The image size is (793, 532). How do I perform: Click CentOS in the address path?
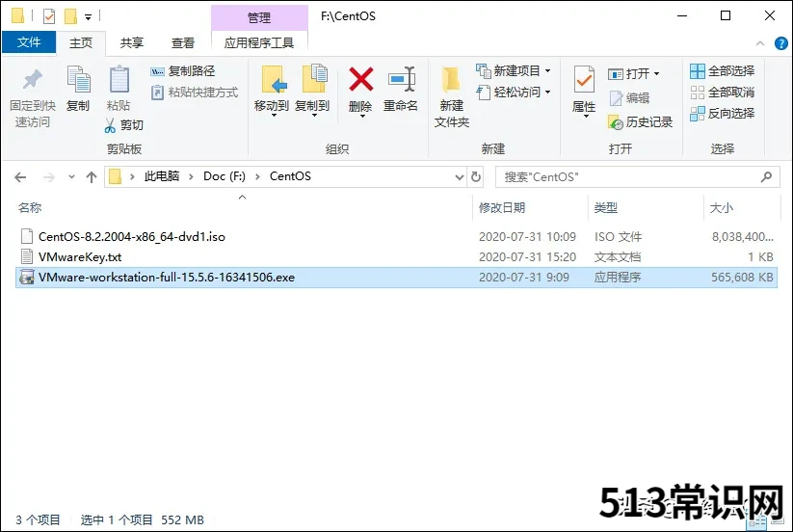click(290, 176)
